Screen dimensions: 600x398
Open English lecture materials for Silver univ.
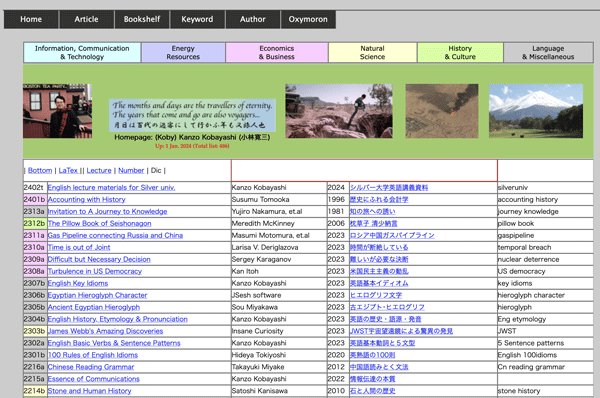pos(111,188)
